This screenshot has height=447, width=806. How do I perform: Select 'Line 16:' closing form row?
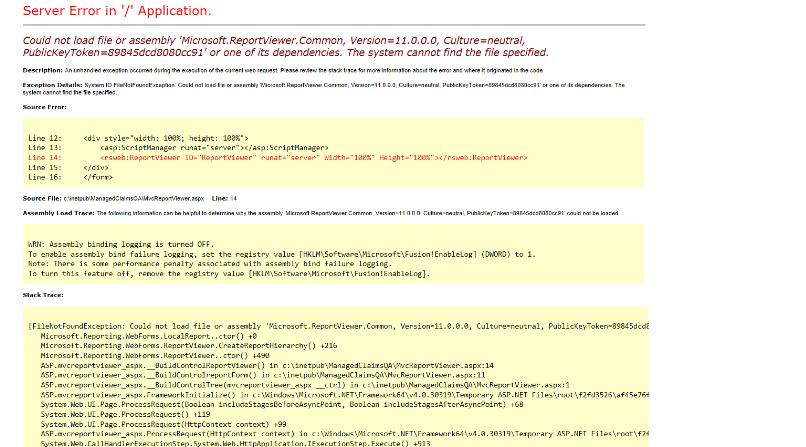70,177
